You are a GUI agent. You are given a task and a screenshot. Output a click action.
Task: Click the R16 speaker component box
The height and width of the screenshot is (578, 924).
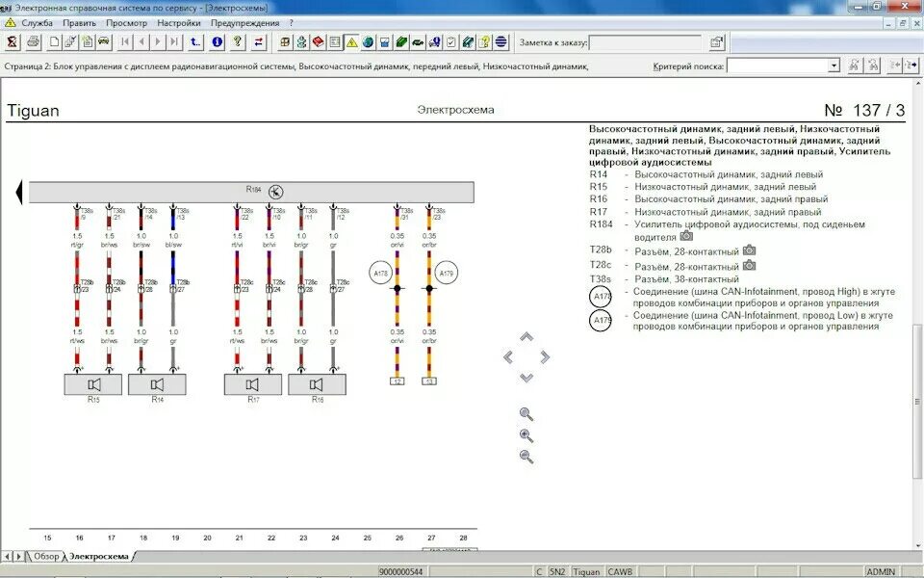point(317,384)
